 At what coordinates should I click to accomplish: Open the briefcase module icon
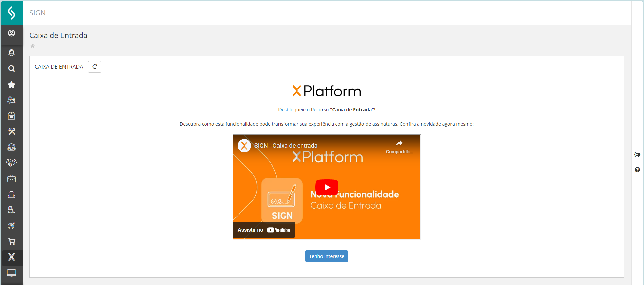pos(11,179)
